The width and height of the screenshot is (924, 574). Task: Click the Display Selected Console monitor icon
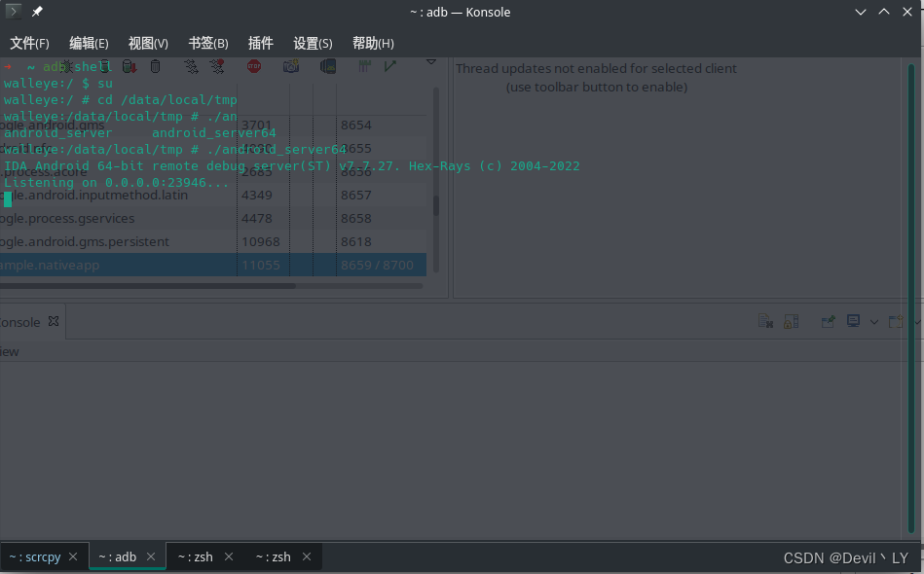[x=853, y=321]
